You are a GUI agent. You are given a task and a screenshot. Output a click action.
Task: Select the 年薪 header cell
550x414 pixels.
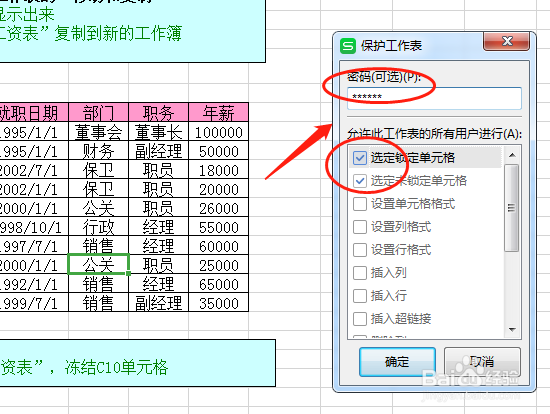[219, 112]
